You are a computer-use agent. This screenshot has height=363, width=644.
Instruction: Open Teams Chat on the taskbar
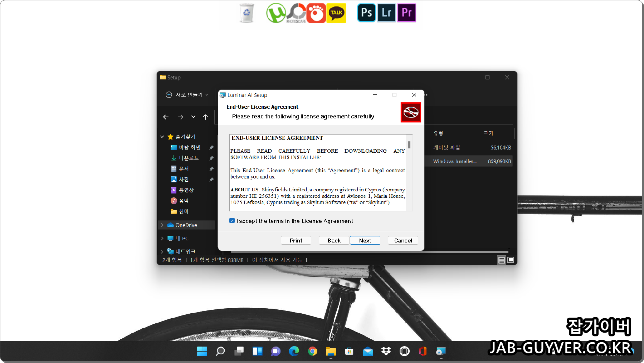(x=276, y=352)
